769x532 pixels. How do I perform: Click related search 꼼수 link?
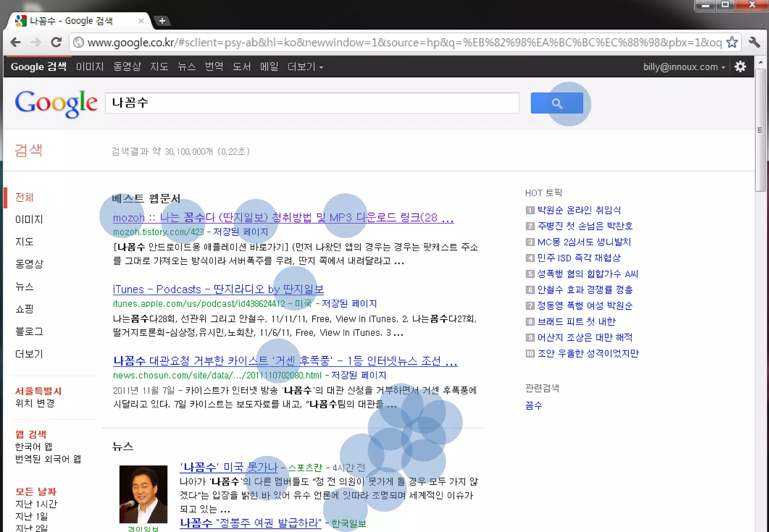[534, 406]
